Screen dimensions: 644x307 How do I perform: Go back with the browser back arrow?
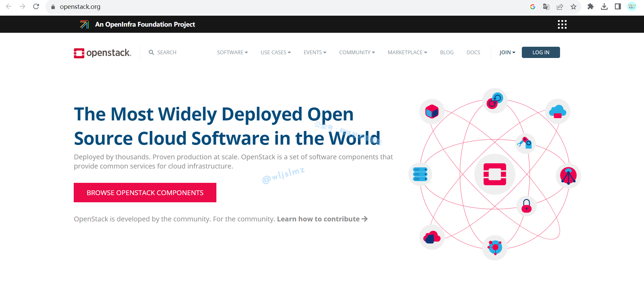tap(9, 6)
